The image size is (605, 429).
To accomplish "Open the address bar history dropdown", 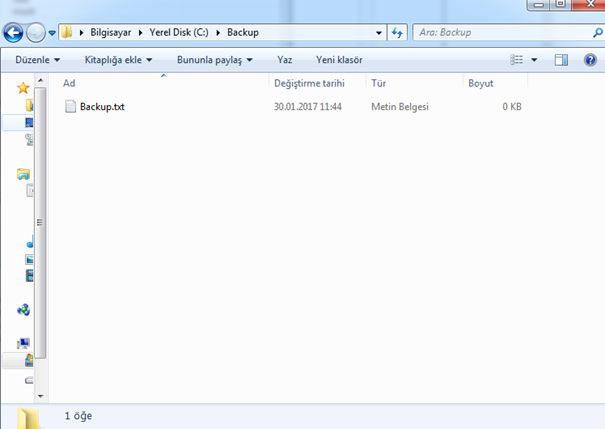I will 379,33.
